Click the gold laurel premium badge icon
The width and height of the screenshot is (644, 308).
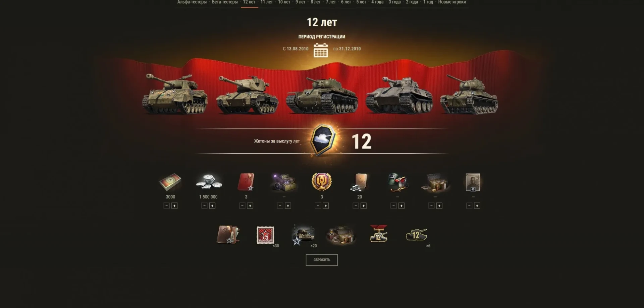[322, 182]
